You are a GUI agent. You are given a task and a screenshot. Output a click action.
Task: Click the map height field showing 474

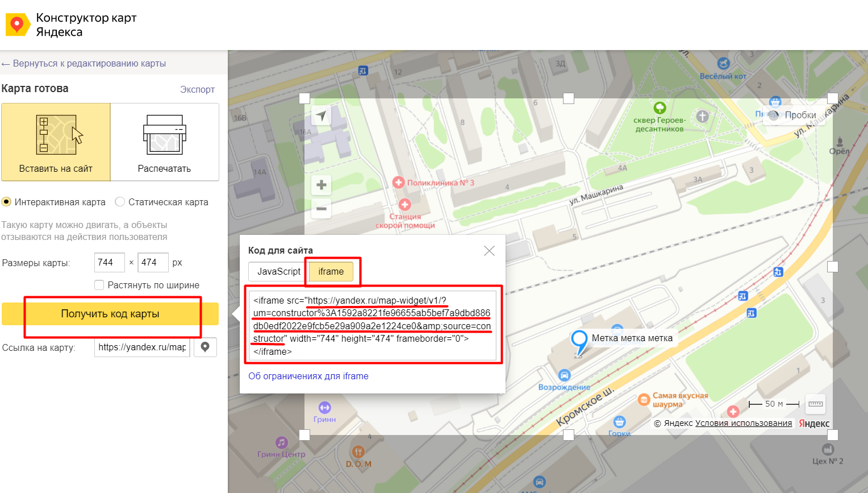click(153, 263)
